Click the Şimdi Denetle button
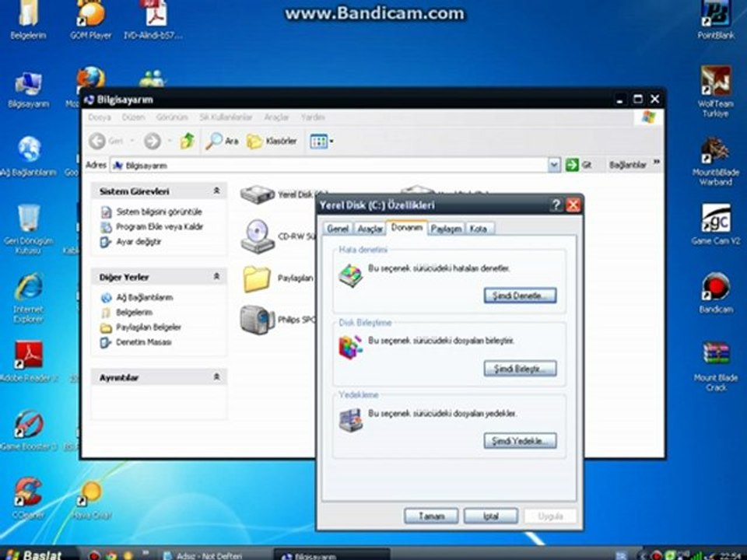Image resolution: width=747 pixels, height=560 pixels. point(521,296)
